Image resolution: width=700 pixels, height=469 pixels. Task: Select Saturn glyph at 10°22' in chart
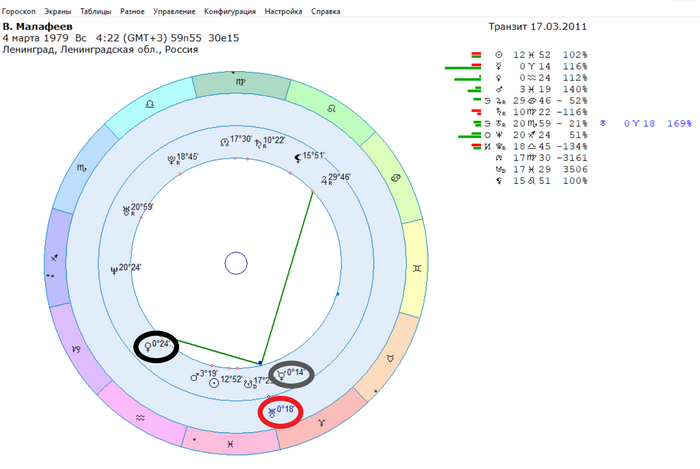click(x=259, y=143)
